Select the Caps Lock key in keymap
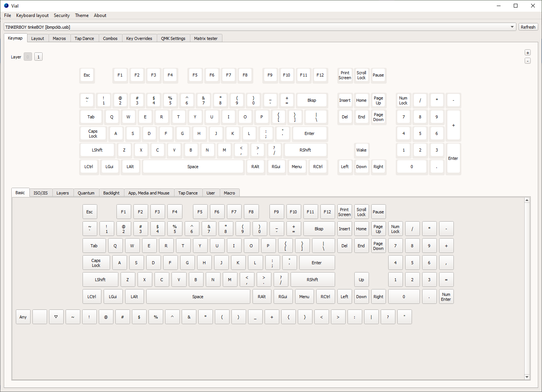This screenshot has width=542, height=392. pos(93,133)
